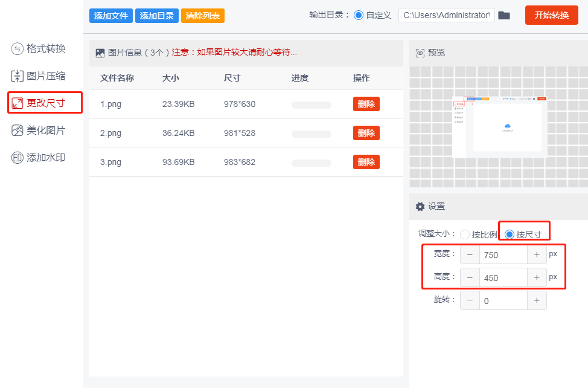Open the 添加水印 add watermark section
Viewport: 588px width, 388px height.
click(x=38, y=158)
